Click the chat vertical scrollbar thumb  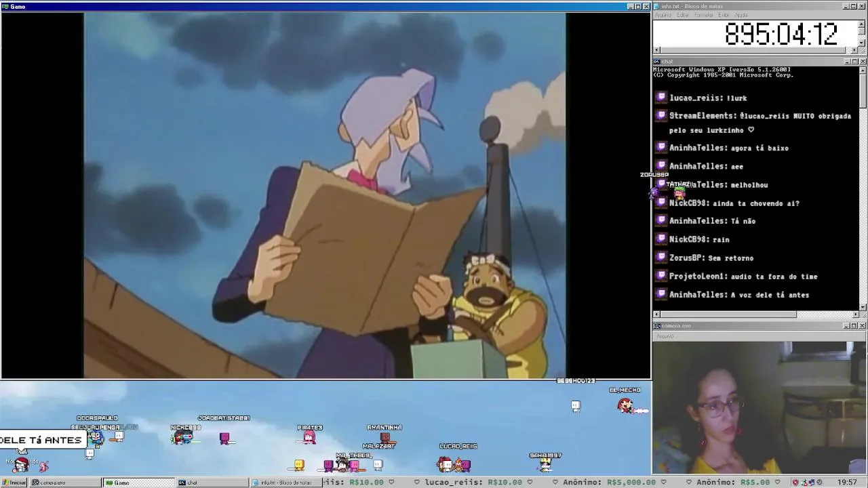[862, 90]
